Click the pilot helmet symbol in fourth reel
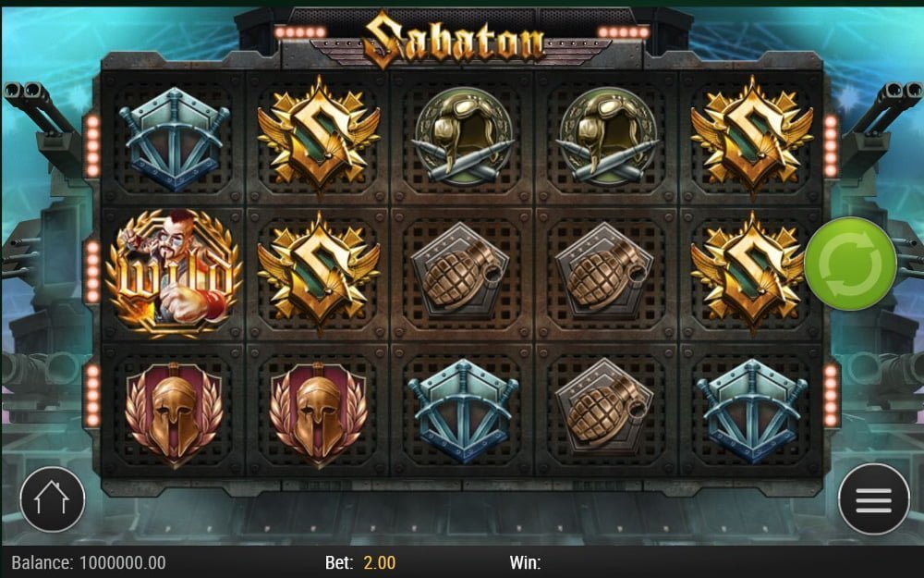 (x=608, y=137)
